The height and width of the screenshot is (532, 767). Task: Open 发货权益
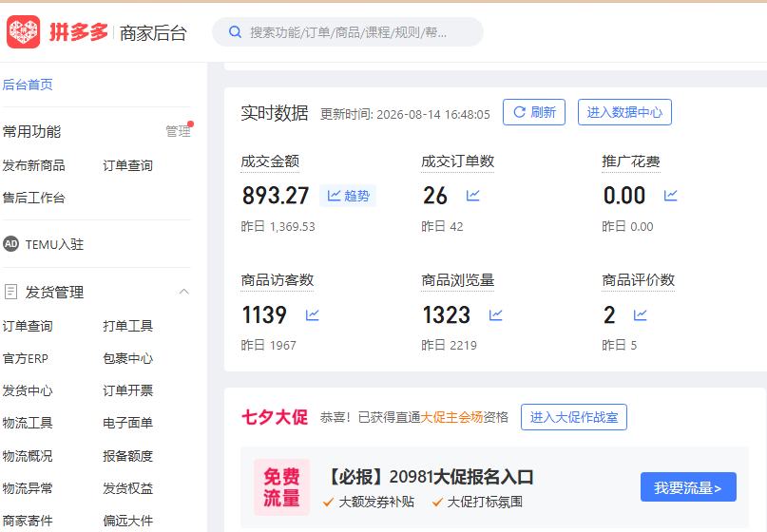click(127, 488)
